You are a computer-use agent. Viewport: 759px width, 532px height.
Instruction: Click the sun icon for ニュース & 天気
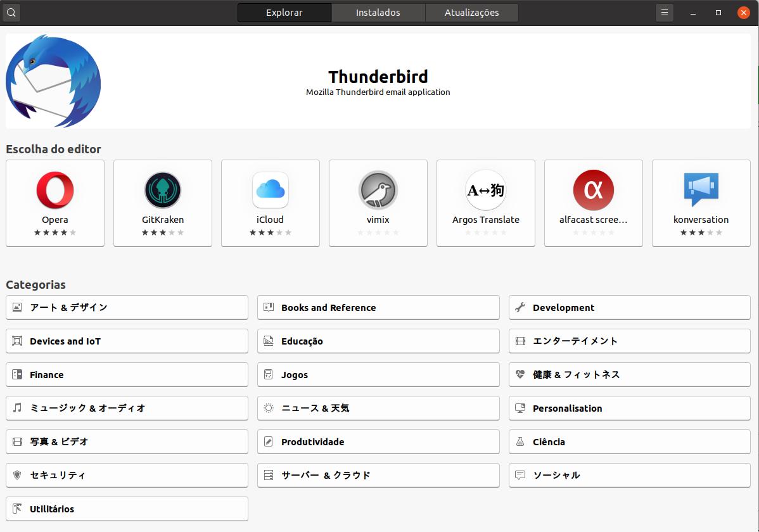pos(269,408)
